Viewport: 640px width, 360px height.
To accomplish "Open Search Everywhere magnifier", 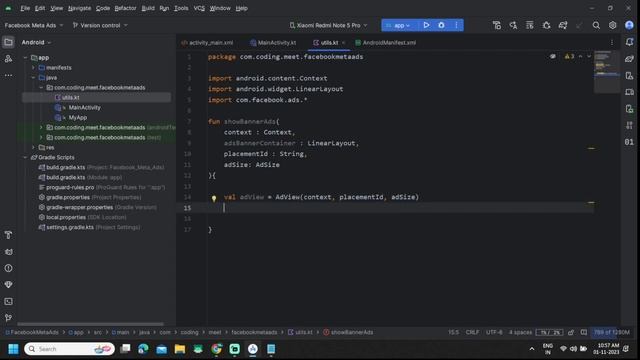I will [596, 25].
